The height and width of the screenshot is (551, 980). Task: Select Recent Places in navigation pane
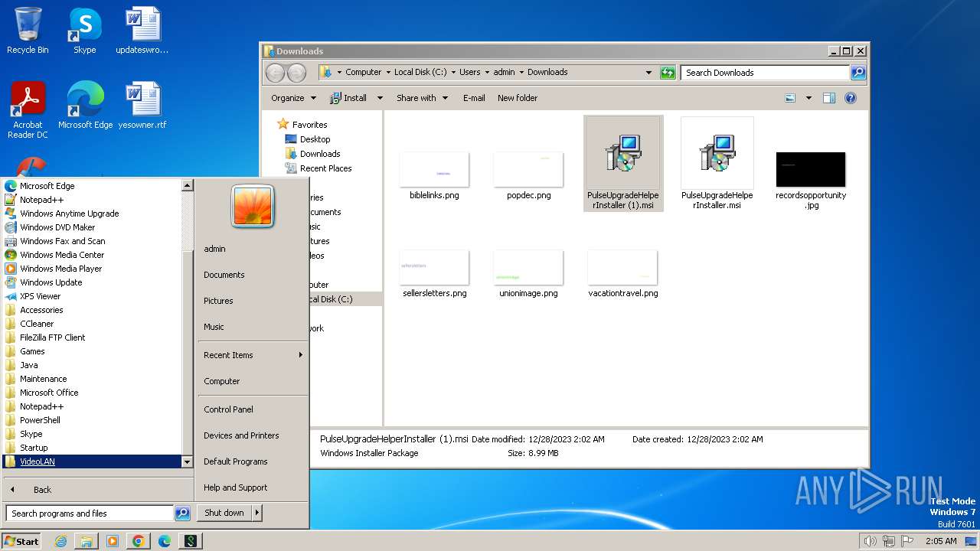[x=325, y=168]
